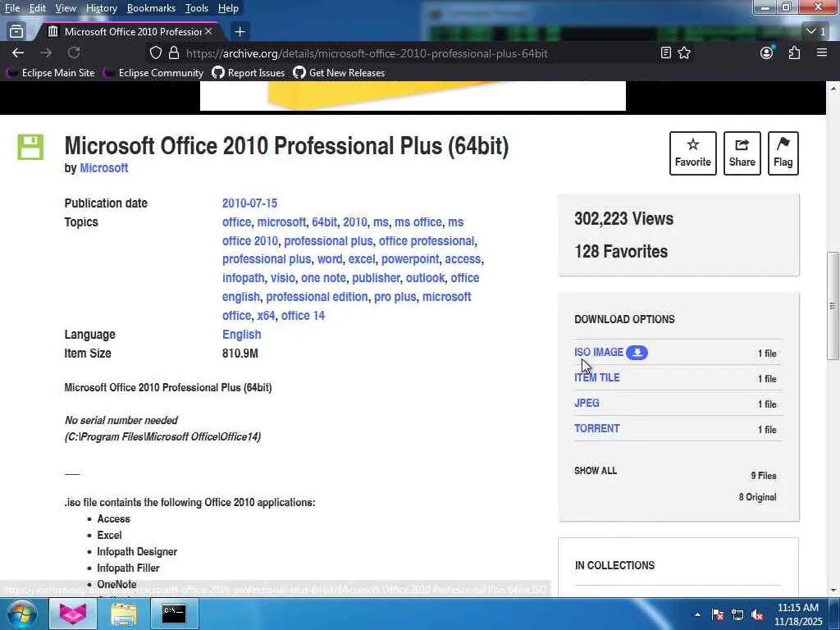Click the green software floppy-disk icon
The height and width of the screenshot is (630, 840).
(x=30, y=147)
